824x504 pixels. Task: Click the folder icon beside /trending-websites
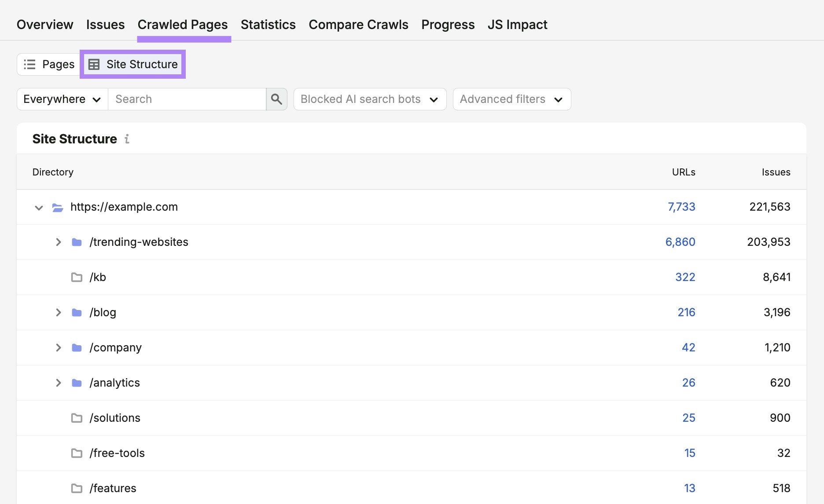(x=77, y=242)
